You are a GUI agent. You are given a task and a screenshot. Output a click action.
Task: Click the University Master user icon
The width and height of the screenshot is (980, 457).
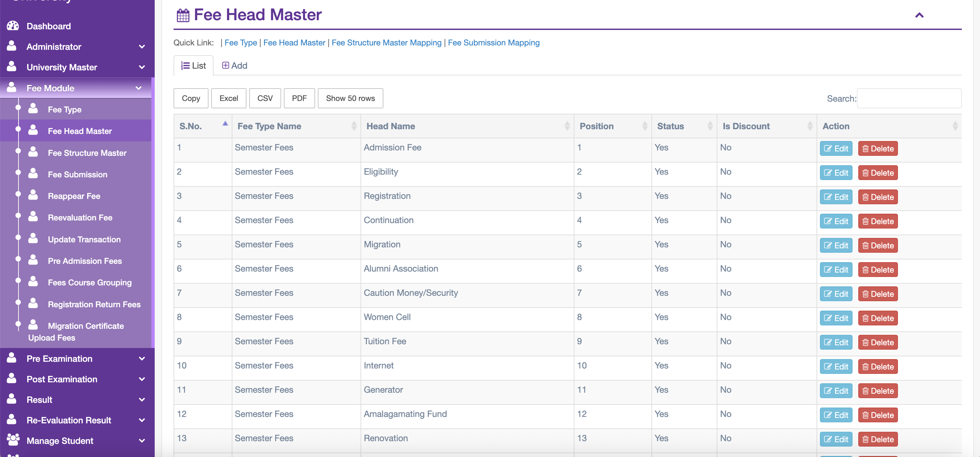[x=12, y=66]
